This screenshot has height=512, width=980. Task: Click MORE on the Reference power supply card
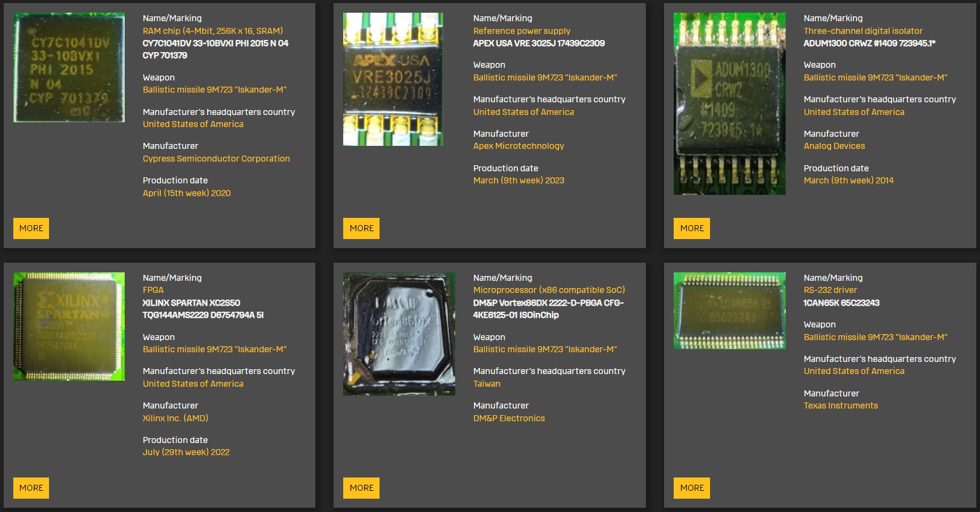[x=361, y=228]
